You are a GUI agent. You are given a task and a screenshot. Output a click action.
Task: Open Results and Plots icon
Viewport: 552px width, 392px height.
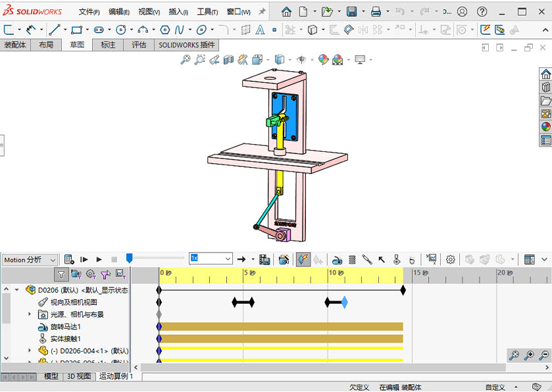(x=431, y=259)
